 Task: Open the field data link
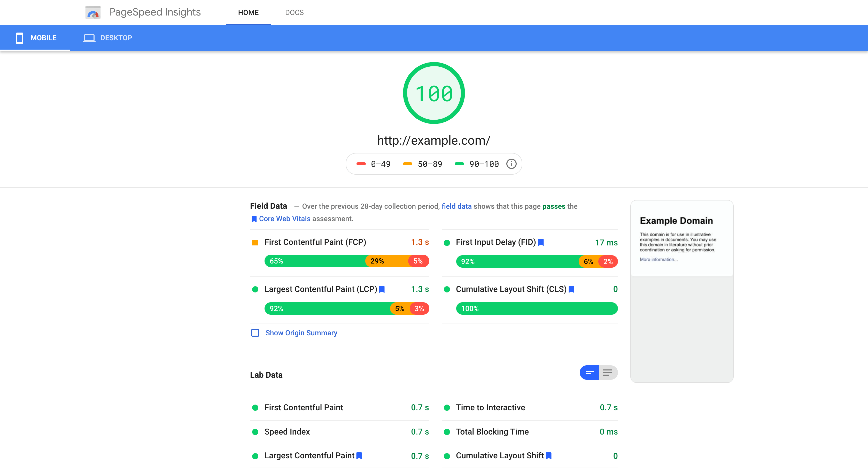point(456,206)
